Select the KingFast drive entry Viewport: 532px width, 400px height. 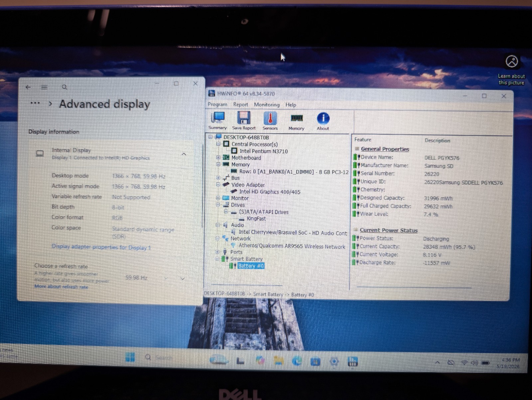[256, 219]
